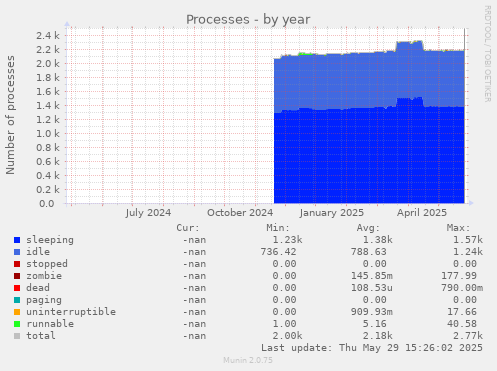Click total Avg value '2.18k'

click(x=378, y=336)
